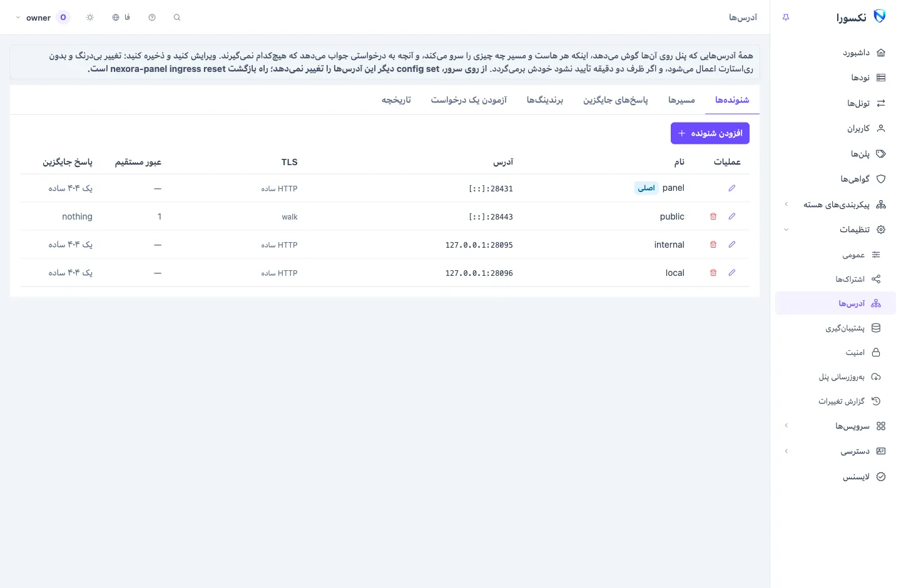The height and width of the screenshot is (588, 901).
Task: Open امنیت settings page
Action: click(835, 352)
